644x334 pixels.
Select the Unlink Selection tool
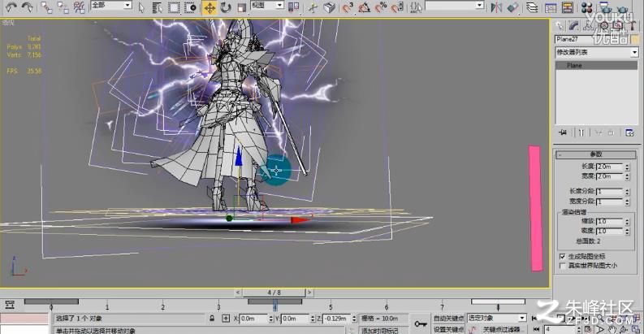coord(63,7)
